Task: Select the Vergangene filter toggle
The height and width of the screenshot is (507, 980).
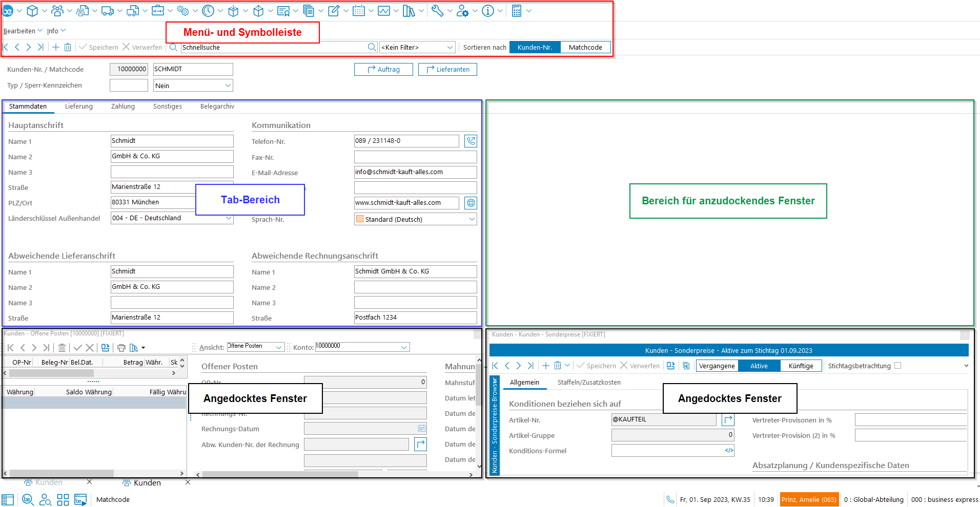Action: tap(717, 366)
